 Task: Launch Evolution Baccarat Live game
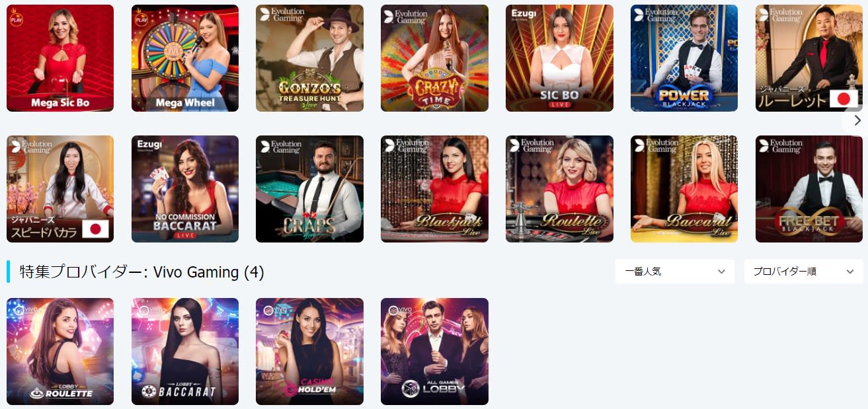[x=684, y=189]
